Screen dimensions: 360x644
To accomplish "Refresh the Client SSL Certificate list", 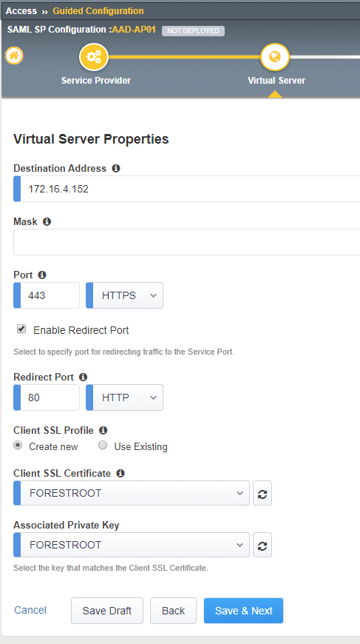I will [x=262, y=493].
